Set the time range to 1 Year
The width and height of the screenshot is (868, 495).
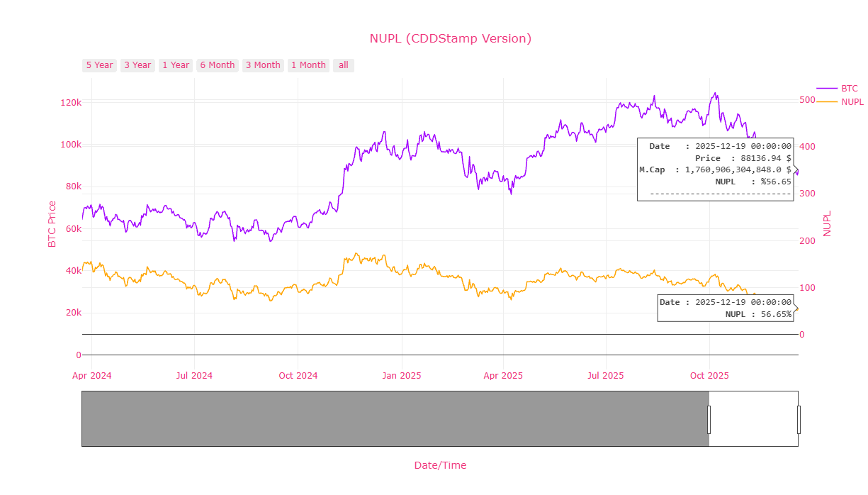[176, 65]
